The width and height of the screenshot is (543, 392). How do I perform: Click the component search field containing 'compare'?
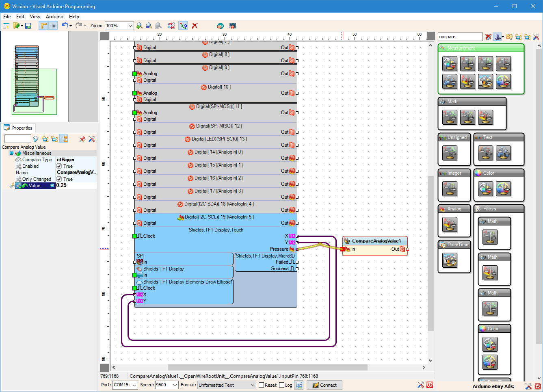point(460,37)
